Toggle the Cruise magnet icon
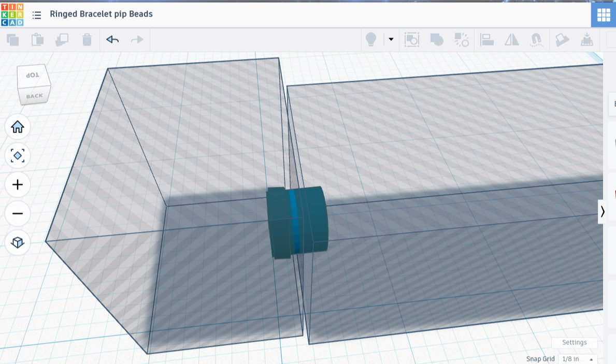 [537, 40]
